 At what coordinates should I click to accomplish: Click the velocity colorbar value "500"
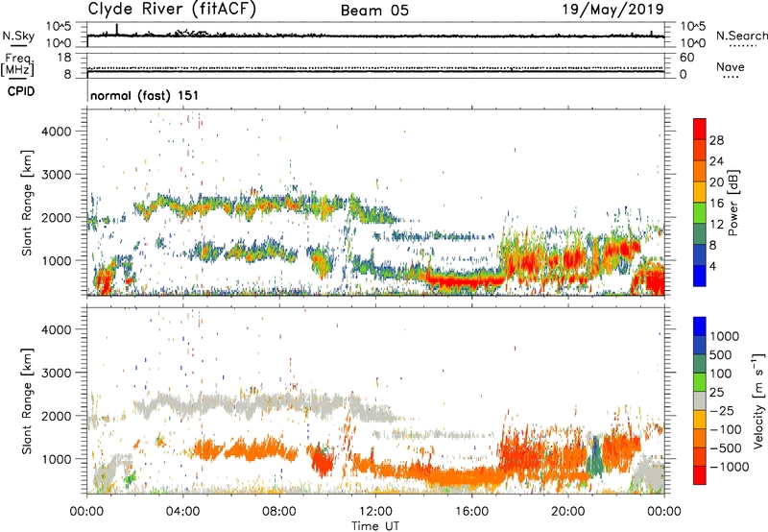point(721,354)
